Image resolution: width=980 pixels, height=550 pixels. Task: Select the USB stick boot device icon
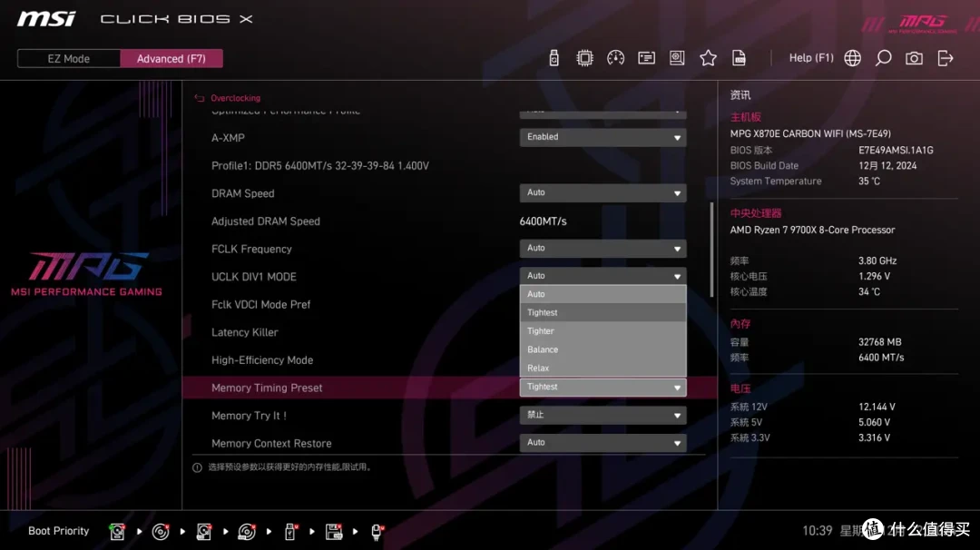pyautogui.click(x=290, y=531)
